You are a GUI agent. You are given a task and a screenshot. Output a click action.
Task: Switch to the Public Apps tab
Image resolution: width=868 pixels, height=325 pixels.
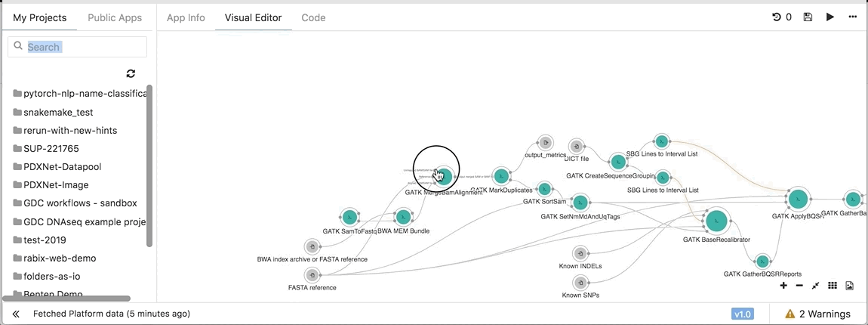(115, 17)
